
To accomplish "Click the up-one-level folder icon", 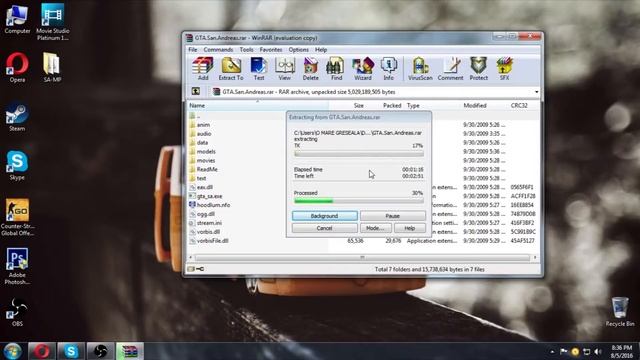I will [x=196, y=91].
